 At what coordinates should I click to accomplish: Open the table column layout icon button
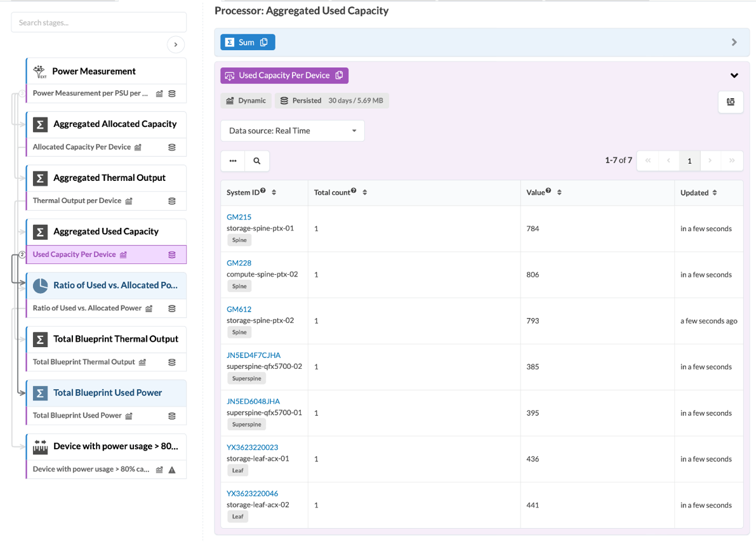[x=731, y=102]
